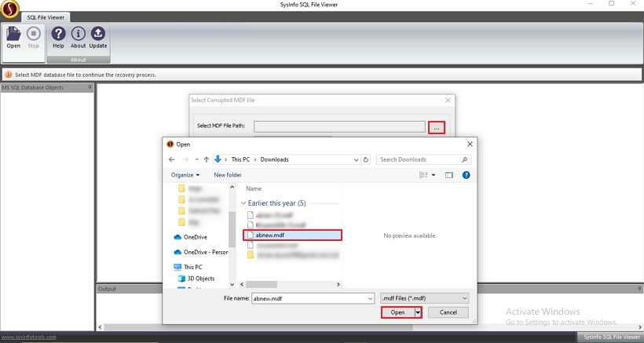Click the browse button beside Select MDF File Path

click(x=437, y=128)
